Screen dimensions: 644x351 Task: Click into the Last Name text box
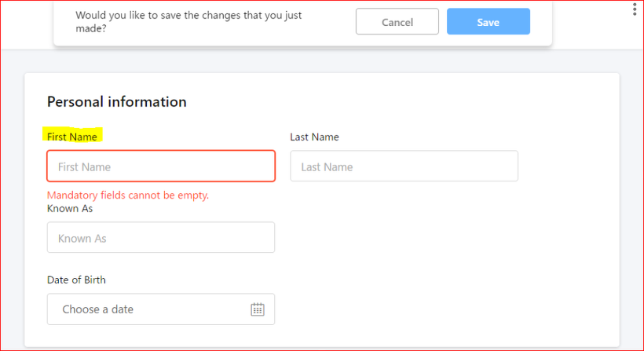404,166
